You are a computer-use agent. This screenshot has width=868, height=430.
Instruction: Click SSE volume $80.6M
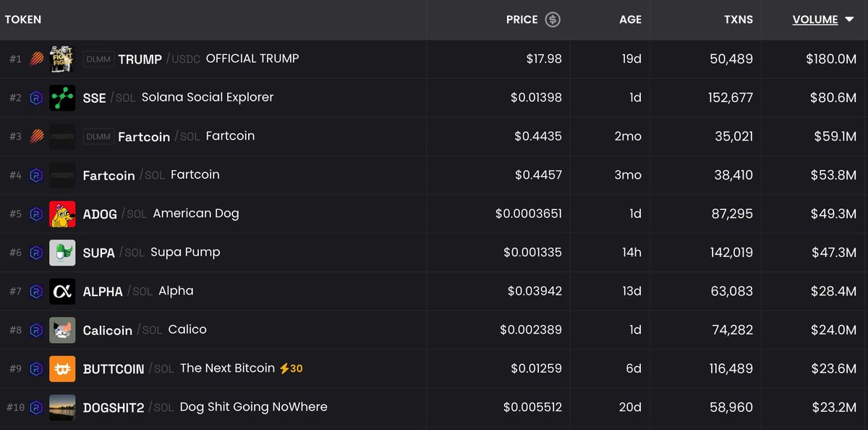point(835,98)
